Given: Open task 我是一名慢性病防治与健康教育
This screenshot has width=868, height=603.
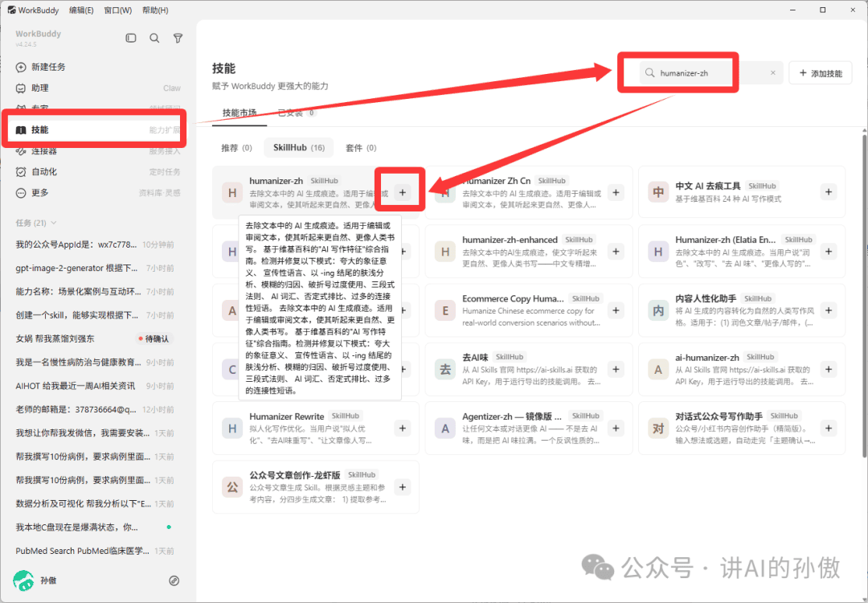Looking at the screenshot, I should click(x=95, y=362).
